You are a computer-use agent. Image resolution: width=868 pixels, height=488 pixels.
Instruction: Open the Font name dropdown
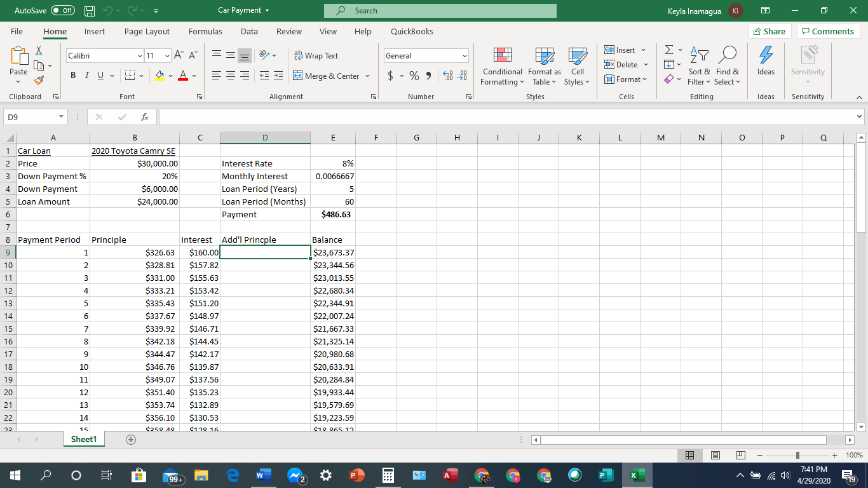[x=140, y=56]
